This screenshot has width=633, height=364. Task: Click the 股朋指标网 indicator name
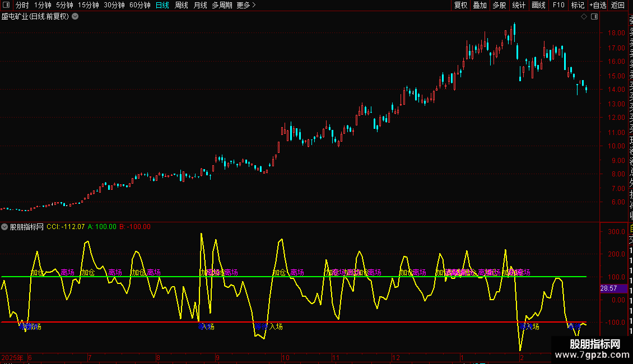tap(27, 227)
